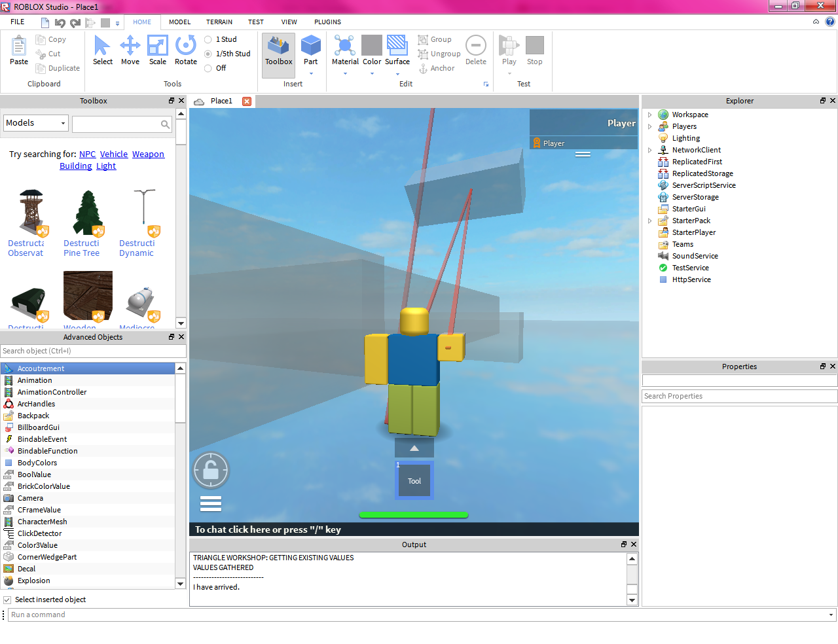Click the Delete button
The image size is (838, 644).
click(476, 51)
